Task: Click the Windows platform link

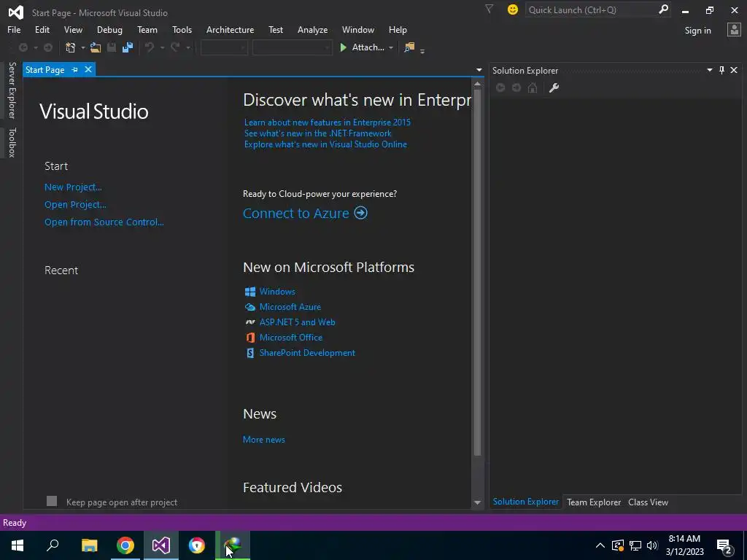Action: tap(277, 292)
